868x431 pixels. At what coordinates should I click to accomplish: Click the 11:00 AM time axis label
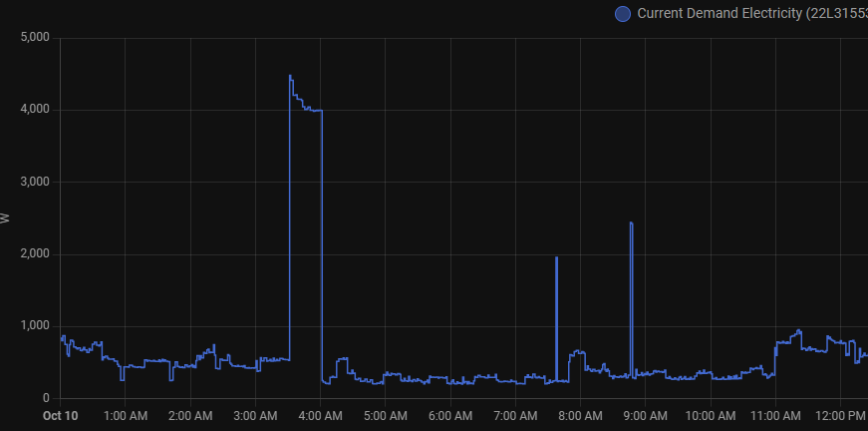click(x=776, y=415)
